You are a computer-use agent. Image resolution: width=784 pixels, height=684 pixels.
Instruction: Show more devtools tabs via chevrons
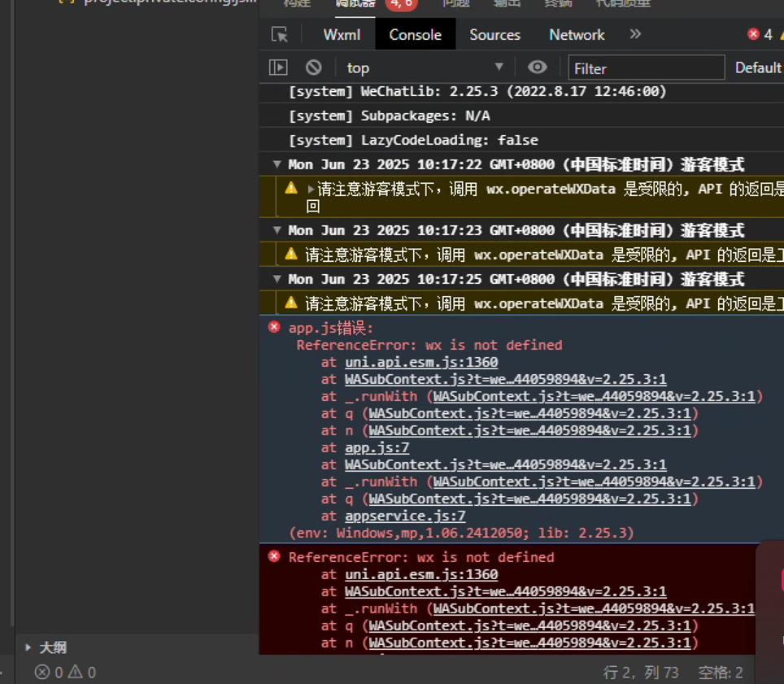tap(635, 34)
